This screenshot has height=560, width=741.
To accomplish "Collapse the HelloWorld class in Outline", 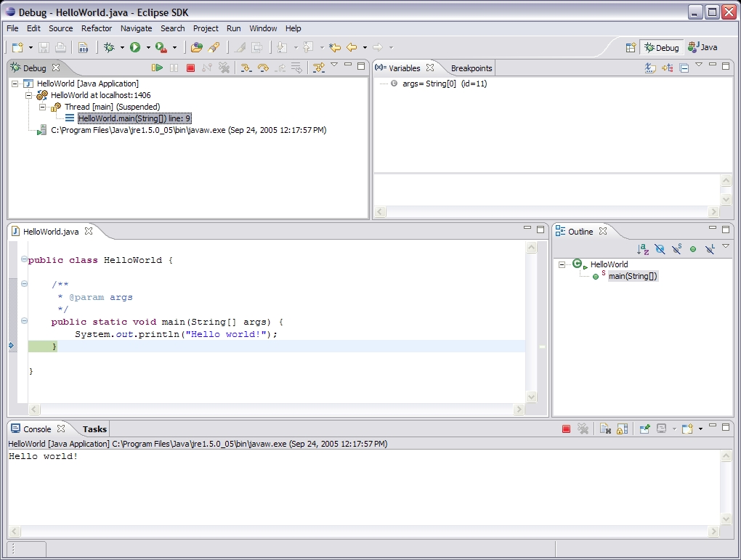I will click(x=562, y=264).
